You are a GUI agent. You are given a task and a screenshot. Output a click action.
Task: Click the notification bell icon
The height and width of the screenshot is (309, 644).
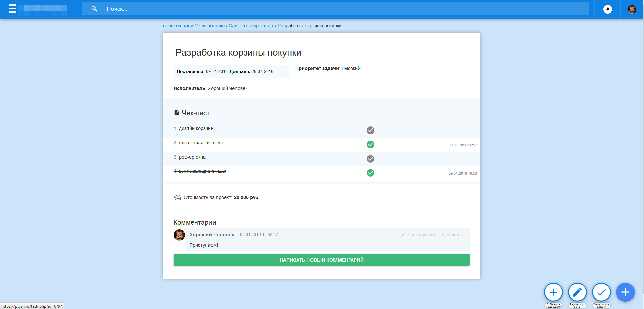(608, 9)
